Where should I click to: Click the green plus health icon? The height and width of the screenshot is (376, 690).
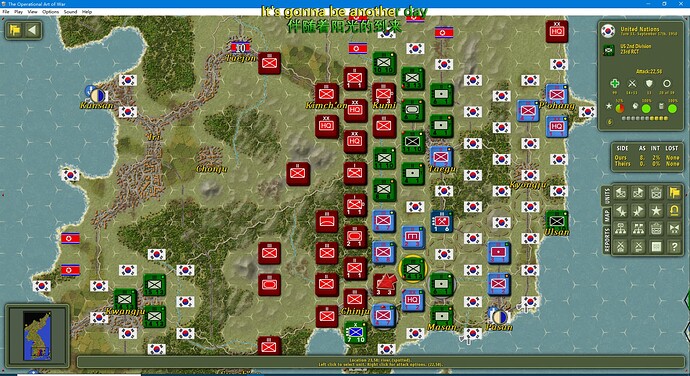[615, 83]
